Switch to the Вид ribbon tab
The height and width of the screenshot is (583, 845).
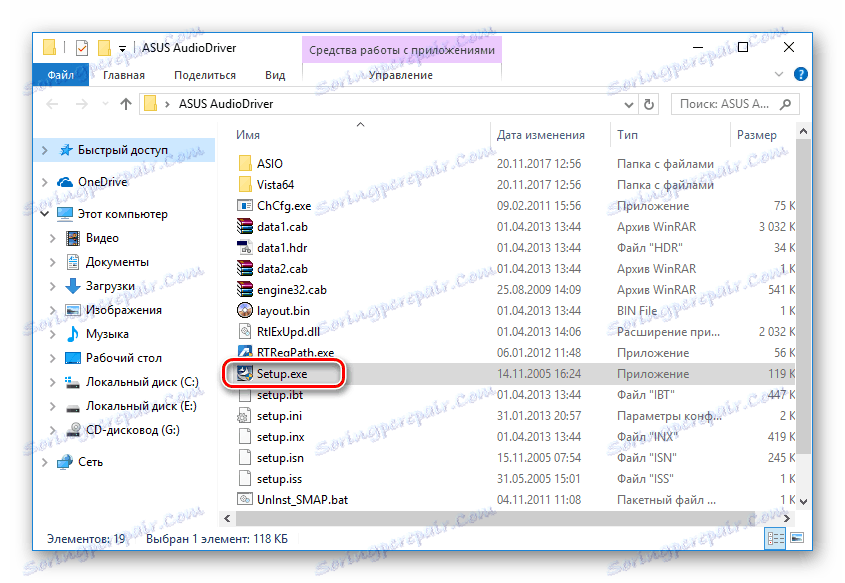(x=275, y=75)
